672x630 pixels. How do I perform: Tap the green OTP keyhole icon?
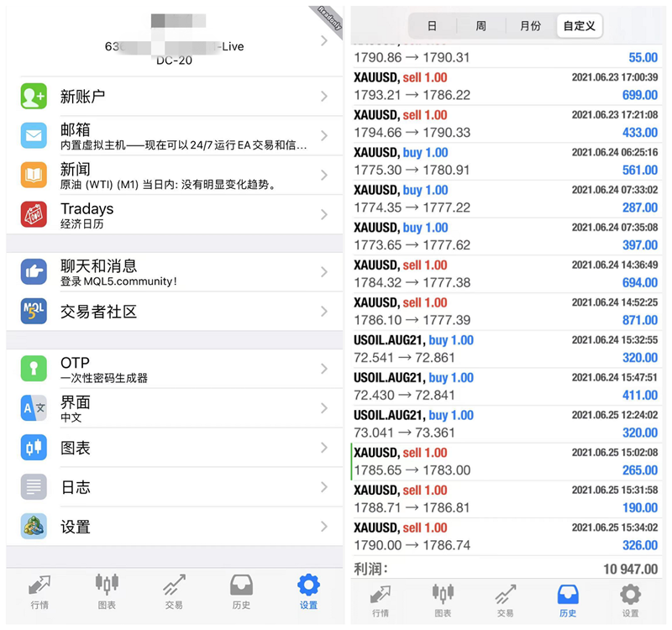pos(34,369)
